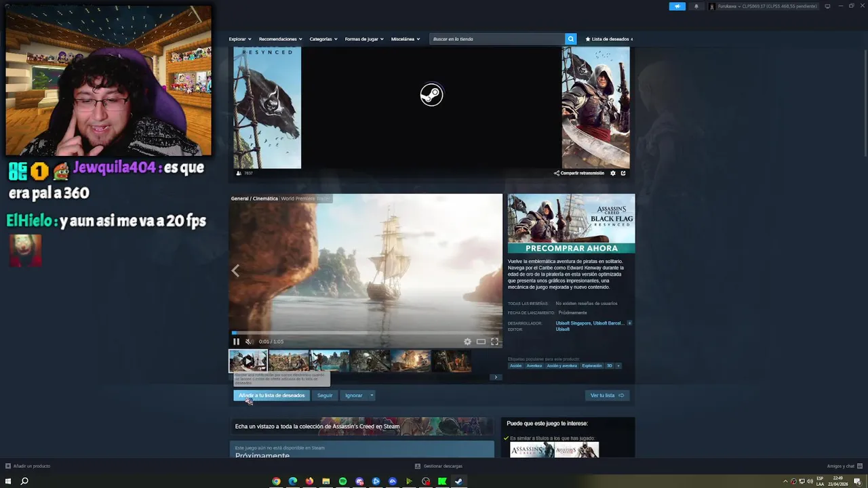Image resolution: width=868 pixels, height=488 pixels.
Task: Open Spotify from taskbar
Action: (x=342, y=481)
